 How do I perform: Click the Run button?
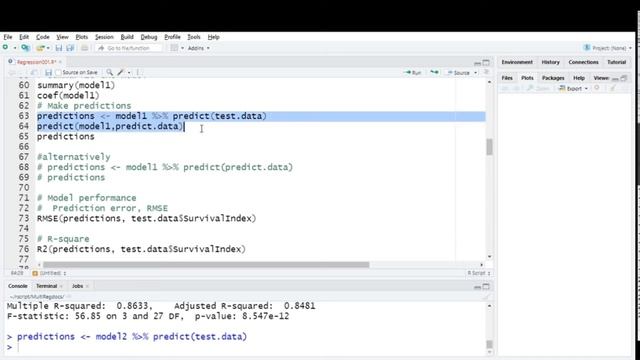click(x=412, y=73)
